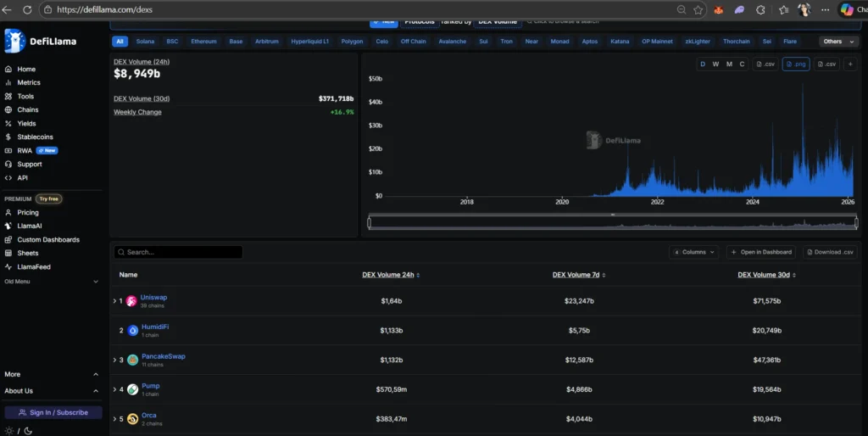This screenshot has width=868, height=436.
Task: Open the Columns dropdown
Action: pos(693,252)
